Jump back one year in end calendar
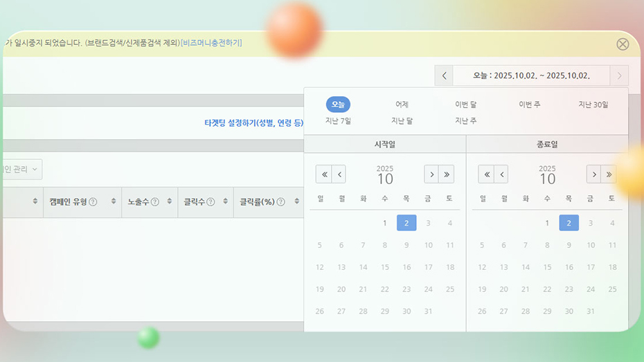Screen dimensions: 644x362 (x=485, y=174)
